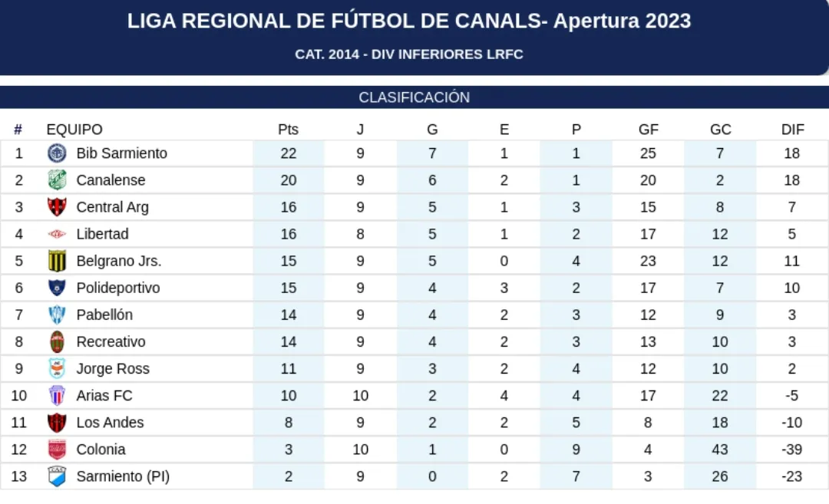Click the Los Andes team crest icon
This screenshot has width=829, height=504.
[x=57, y=422]
